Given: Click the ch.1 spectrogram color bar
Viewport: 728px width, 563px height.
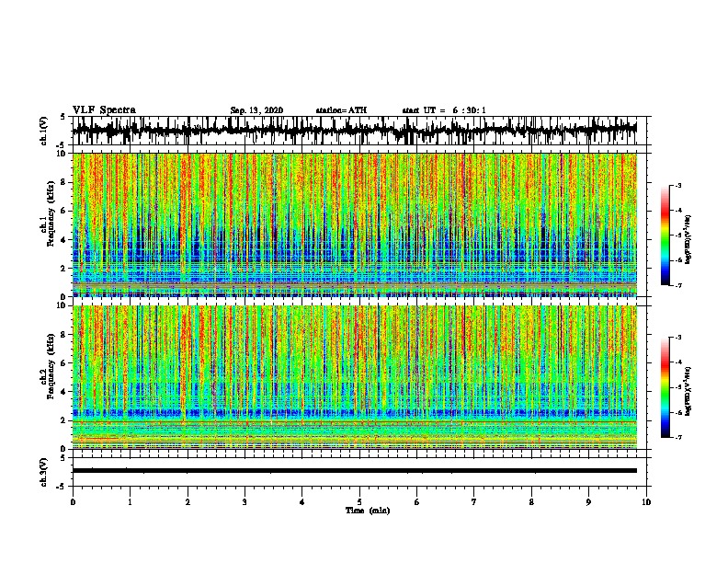Looking at the screenshot, I should [x=665, y=236].
